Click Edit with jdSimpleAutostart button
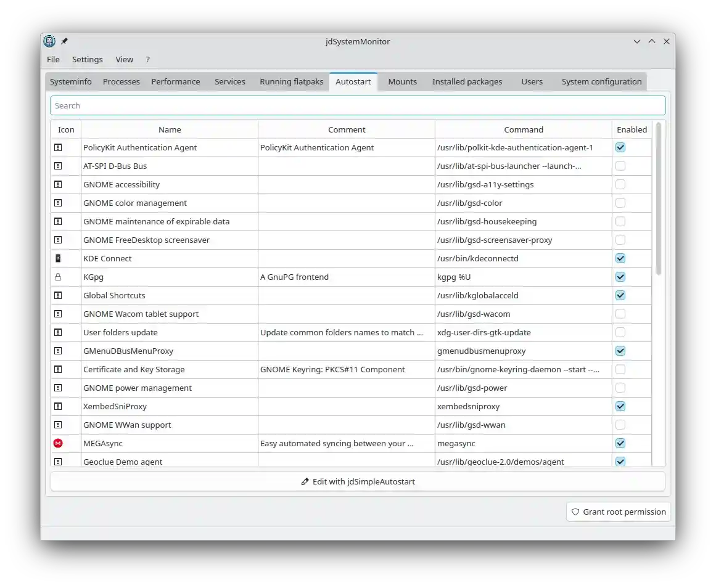 [x=358, y=481]
